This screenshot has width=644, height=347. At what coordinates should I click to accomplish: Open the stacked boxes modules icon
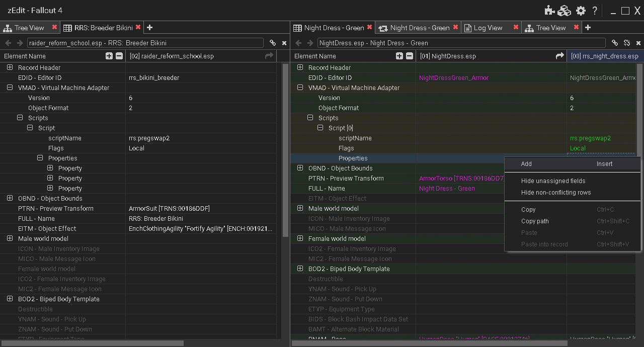click(x=565, y=11)
